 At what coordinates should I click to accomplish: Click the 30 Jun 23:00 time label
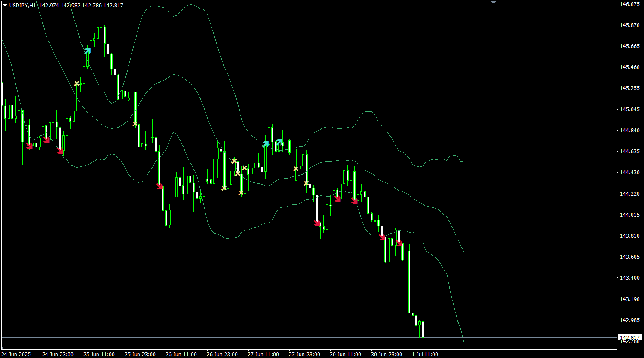(x=386, y=355)
